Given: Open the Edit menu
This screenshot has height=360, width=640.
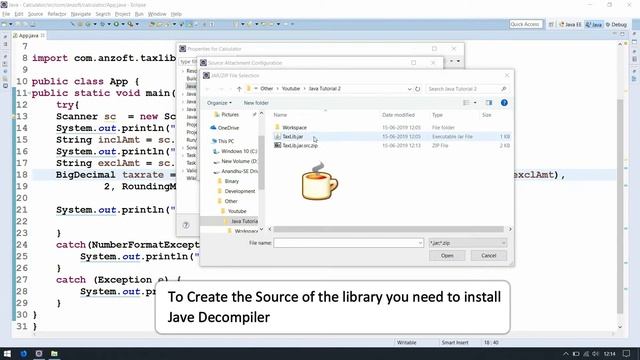Looking at the screenshot, I should 19,14.
